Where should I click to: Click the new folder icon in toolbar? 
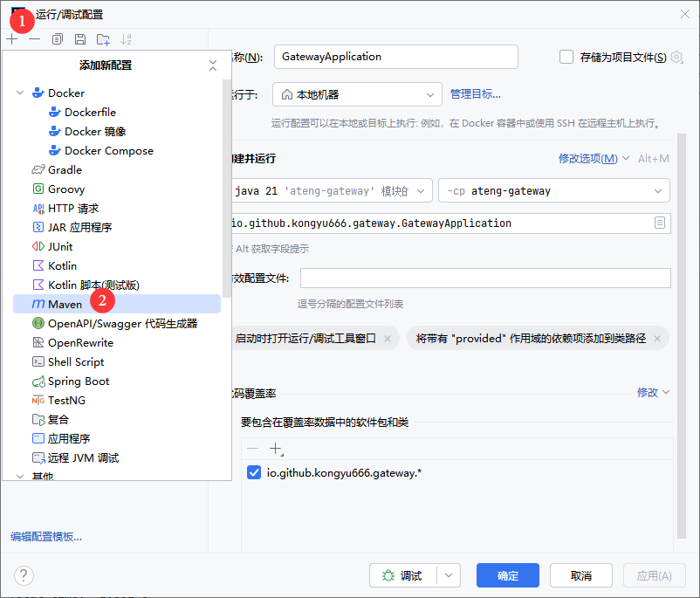click(103, 39)
